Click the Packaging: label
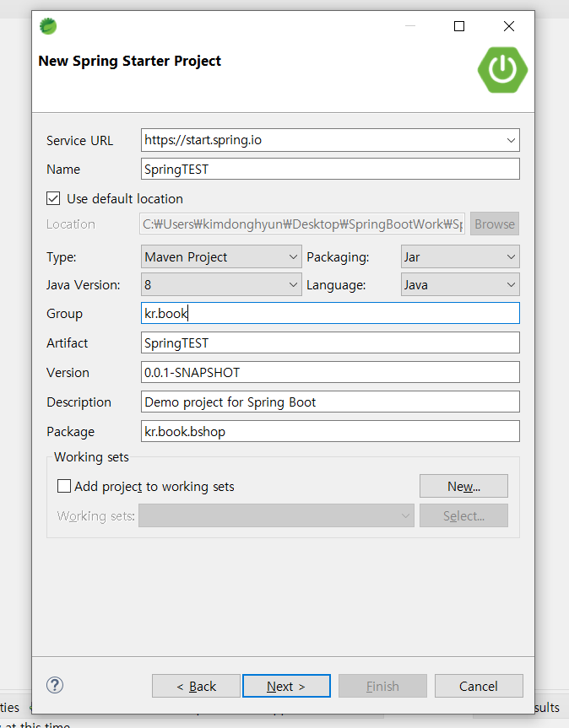 pos(338,257)
